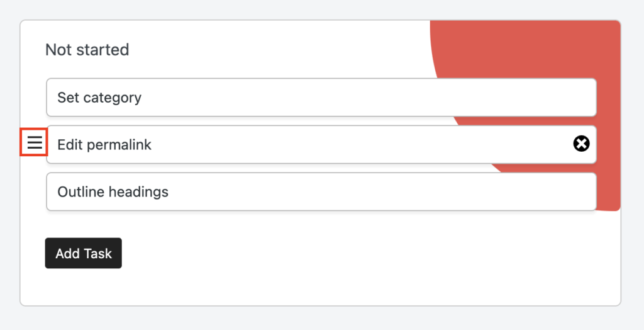644x330 pixels.
Task: Click the hamburger drag handle beside Edit permalink
Action: (x=35, y=142)
